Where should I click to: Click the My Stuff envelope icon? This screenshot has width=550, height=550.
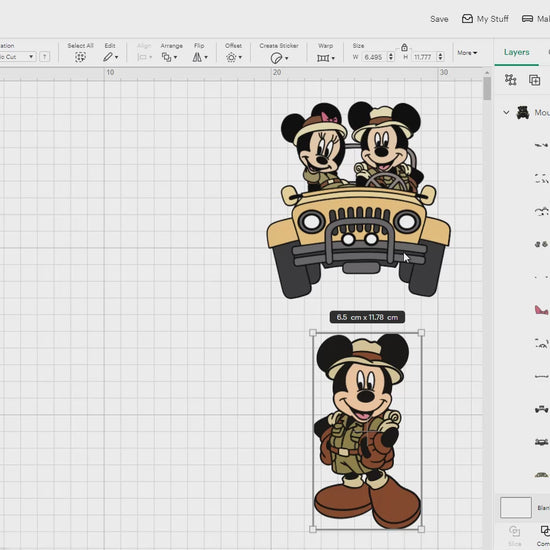click(x=467, y=19)
